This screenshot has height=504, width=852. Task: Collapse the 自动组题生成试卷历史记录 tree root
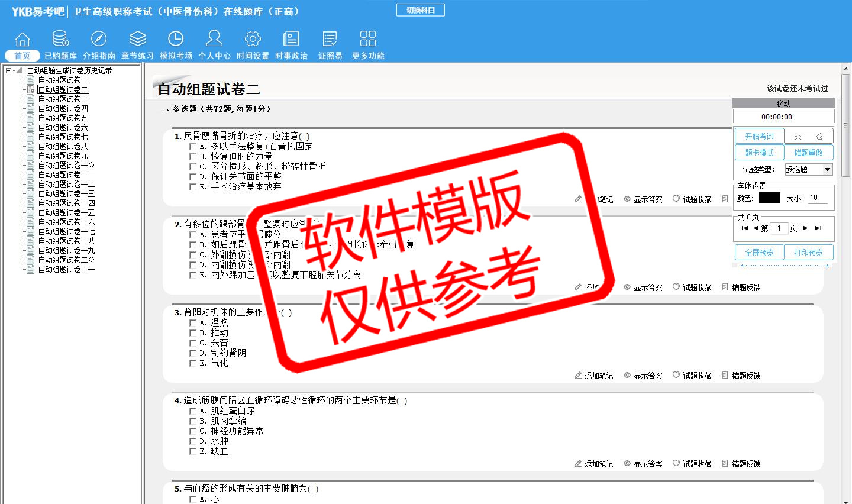point(9,70)
